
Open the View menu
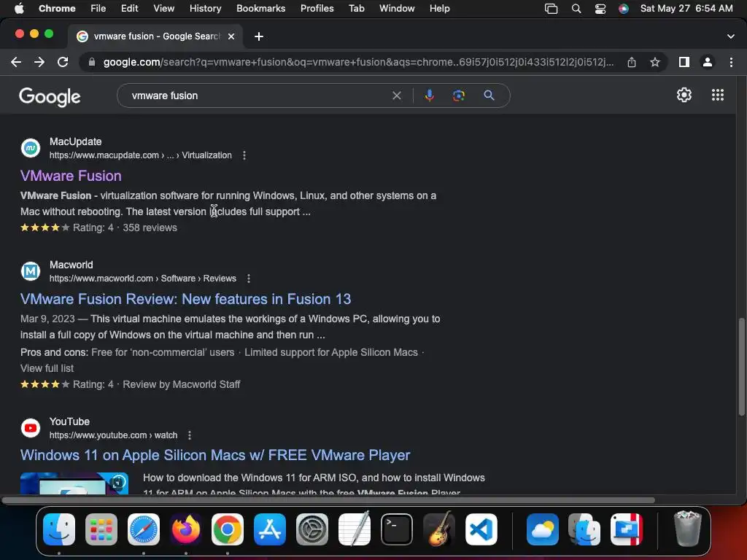tap(164, 9)
